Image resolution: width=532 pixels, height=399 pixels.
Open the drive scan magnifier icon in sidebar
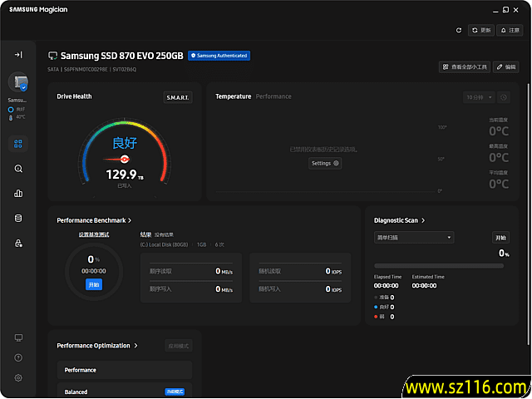coord(18,169)
